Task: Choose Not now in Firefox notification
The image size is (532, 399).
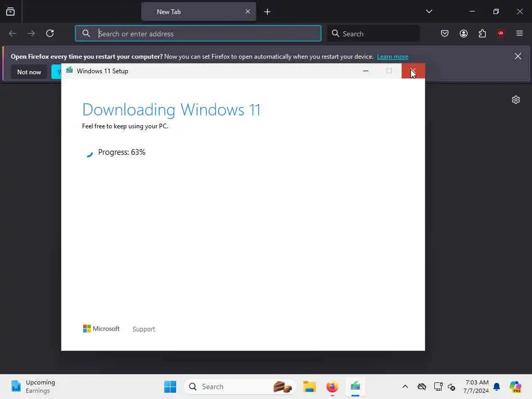Action: (29, 72)
